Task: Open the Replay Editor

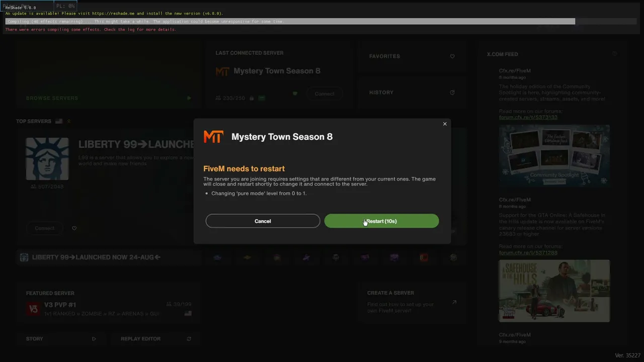Action: click(x=156, y=339)
